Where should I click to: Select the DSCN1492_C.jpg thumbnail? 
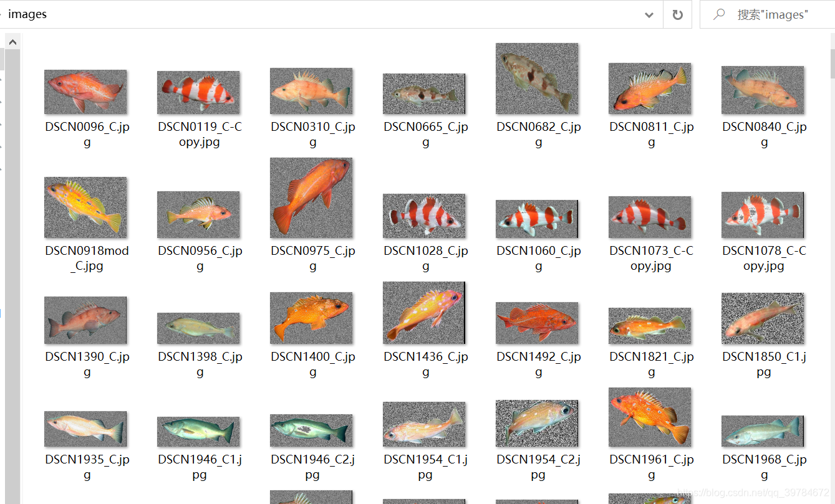coord(537,323)
